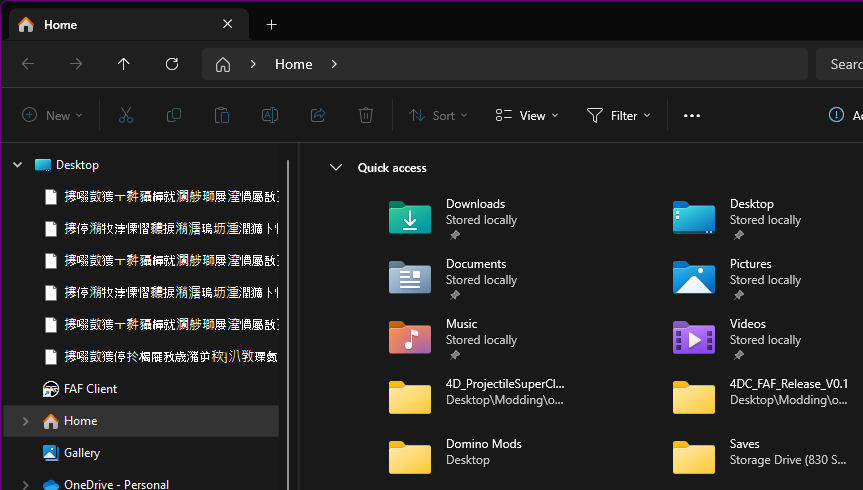
Task: Paste using the clipboard icon
Action: [x=222, y=115]
